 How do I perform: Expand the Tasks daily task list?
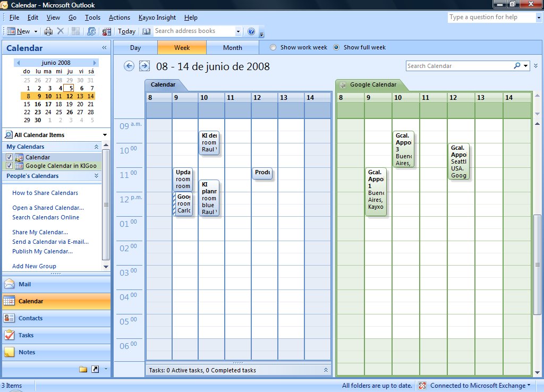326,370
